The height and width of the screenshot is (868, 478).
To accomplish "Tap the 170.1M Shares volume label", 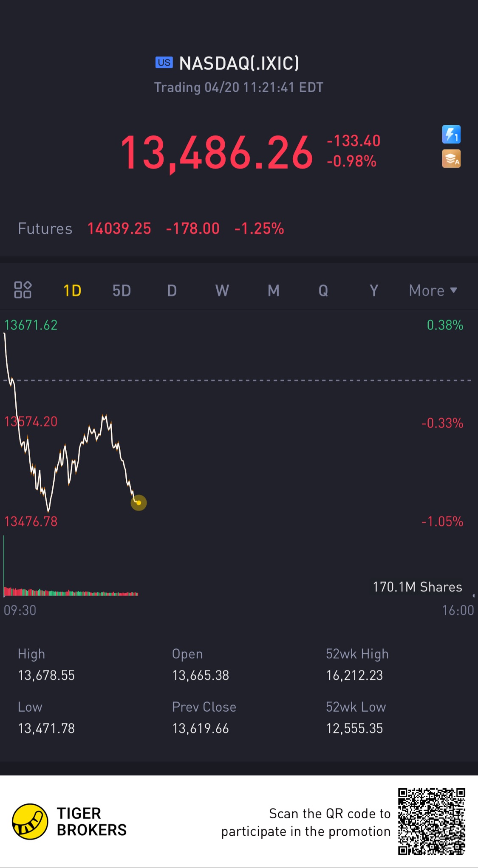I will (417, 587).
